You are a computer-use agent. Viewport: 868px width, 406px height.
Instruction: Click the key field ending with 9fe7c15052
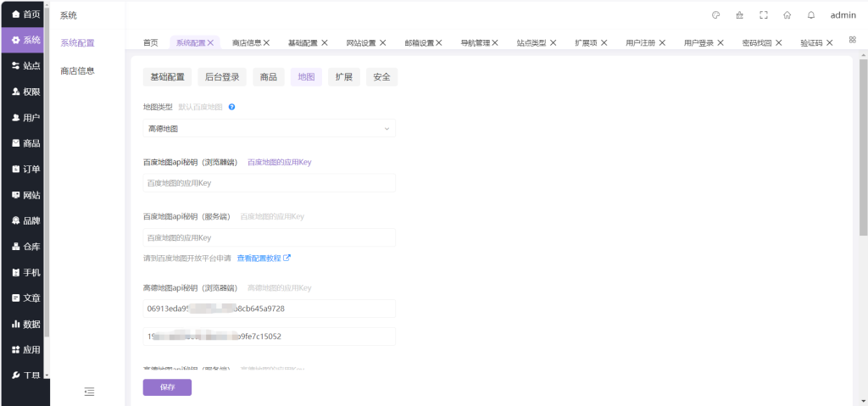pyautogui.click(x=269, y=336)
